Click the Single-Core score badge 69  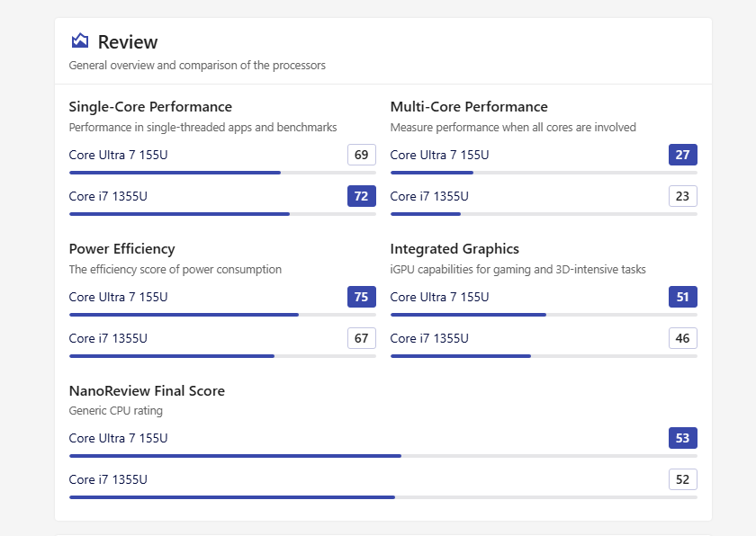pyautogui.click(x=362, y=155)
